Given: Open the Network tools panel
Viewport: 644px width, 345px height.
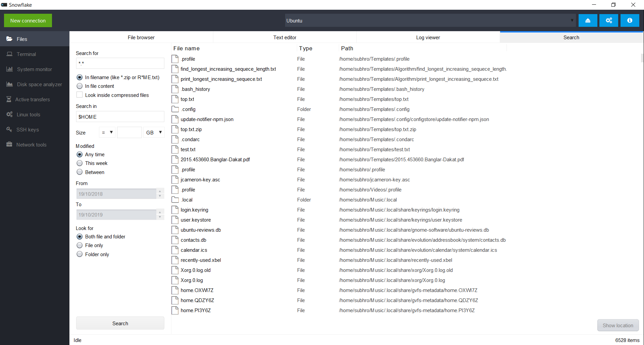Looking at the screenshot, I should [x=32, y=145].
